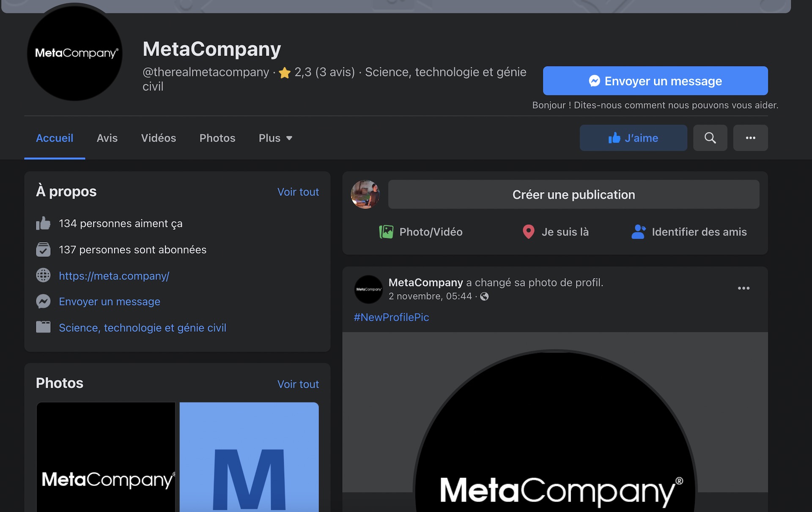Click Voir tout in À propos section

click(298, 192)
